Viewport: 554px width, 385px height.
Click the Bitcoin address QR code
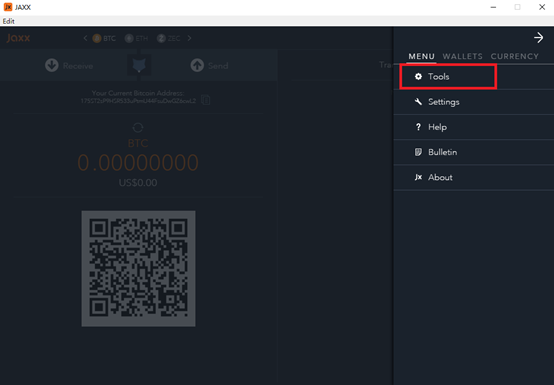[x=138, y=268]
